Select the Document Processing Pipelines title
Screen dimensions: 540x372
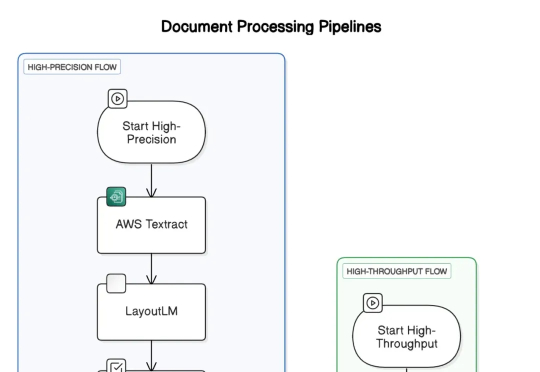[x=271, y=27]
